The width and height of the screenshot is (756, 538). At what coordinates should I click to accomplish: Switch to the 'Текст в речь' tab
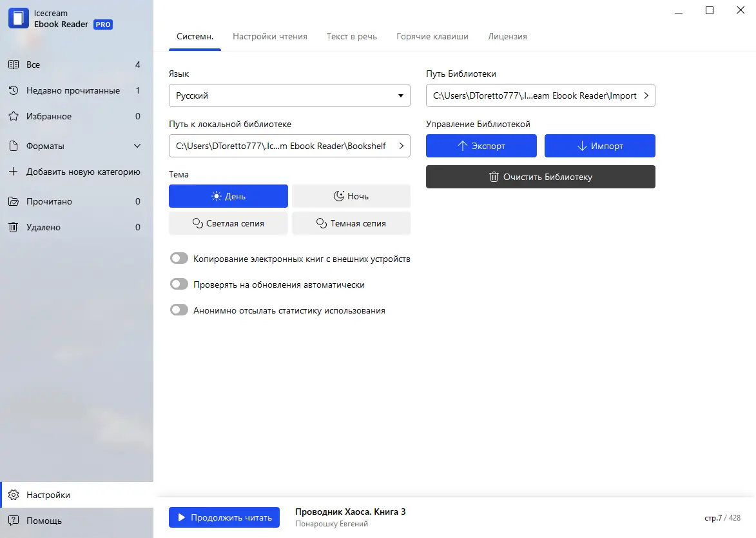point(352,36)
